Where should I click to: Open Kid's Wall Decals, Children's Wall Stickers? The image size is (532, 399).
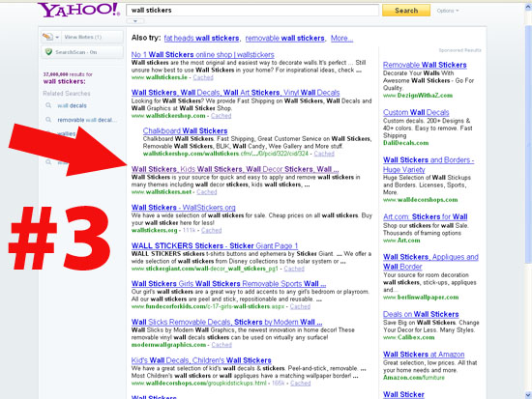coord(201,360)
